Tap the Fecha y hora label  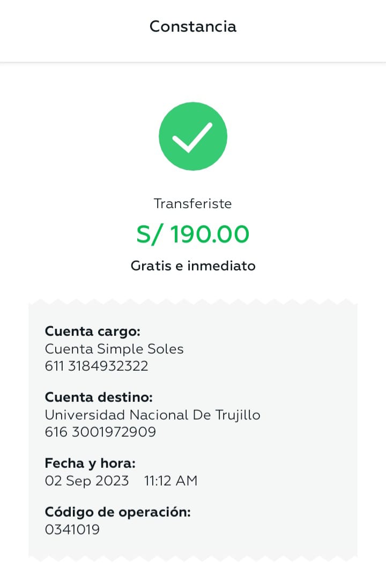[90, 463]
